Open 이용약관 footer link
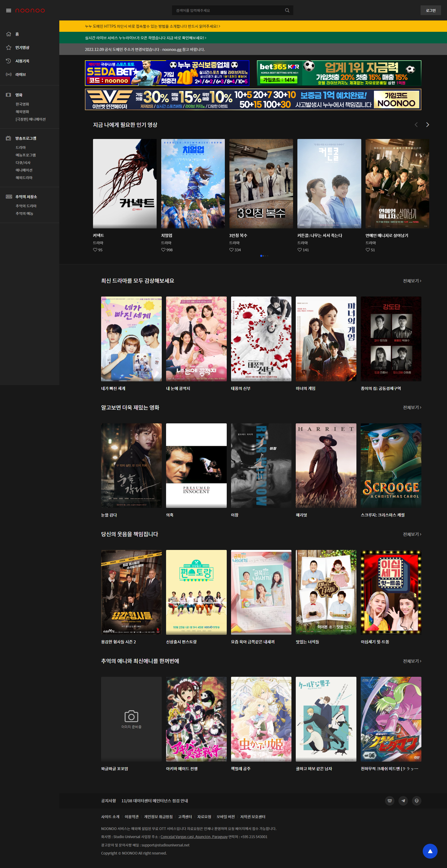This screenshot has height=868, width=447. (132, 817)
